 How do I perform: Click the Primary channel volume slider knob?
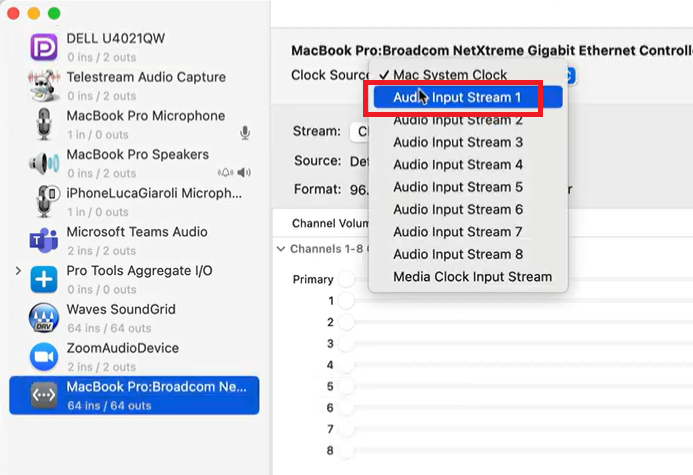tap(346, 279)
